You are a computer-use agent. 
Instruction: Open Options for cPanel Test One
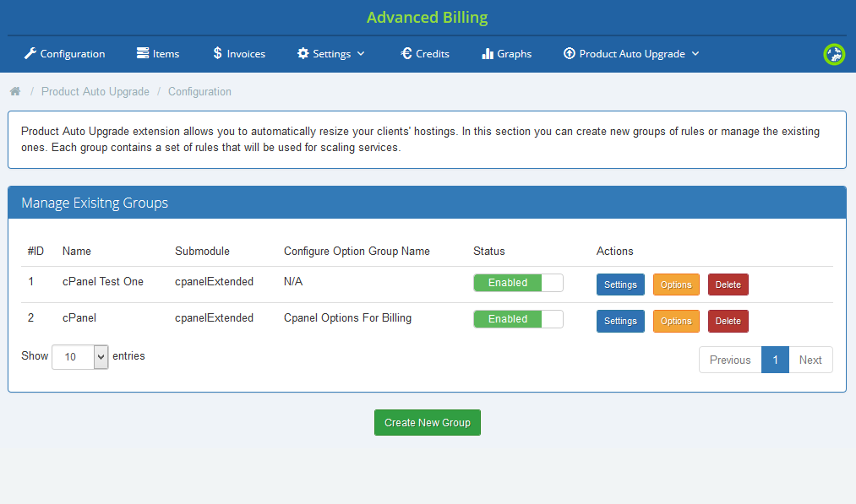click(x=676, y=285)
